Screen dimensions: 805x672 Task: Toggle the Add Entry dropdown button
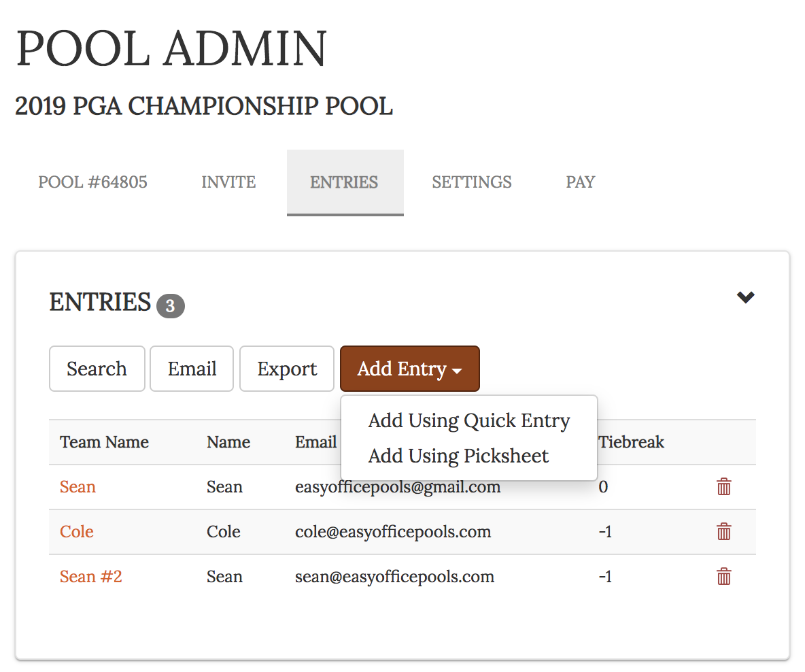410,369
